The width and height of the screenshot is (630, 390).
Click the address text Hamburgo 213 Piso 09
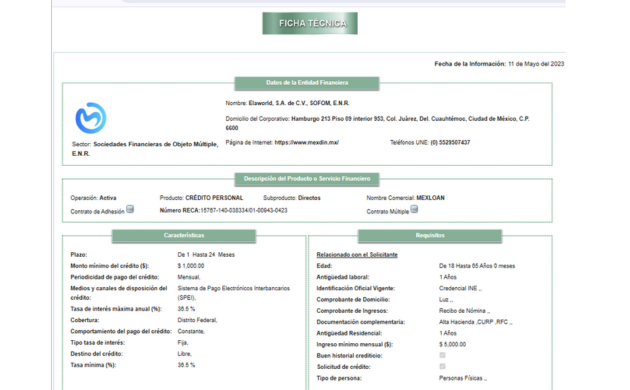[x=321, y=119]
